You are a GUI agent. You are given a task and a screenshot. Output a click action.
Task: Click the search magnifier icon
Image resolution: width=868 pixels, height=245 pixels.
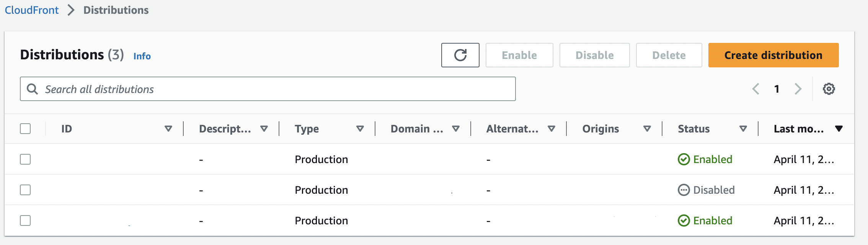coord(33,89)
